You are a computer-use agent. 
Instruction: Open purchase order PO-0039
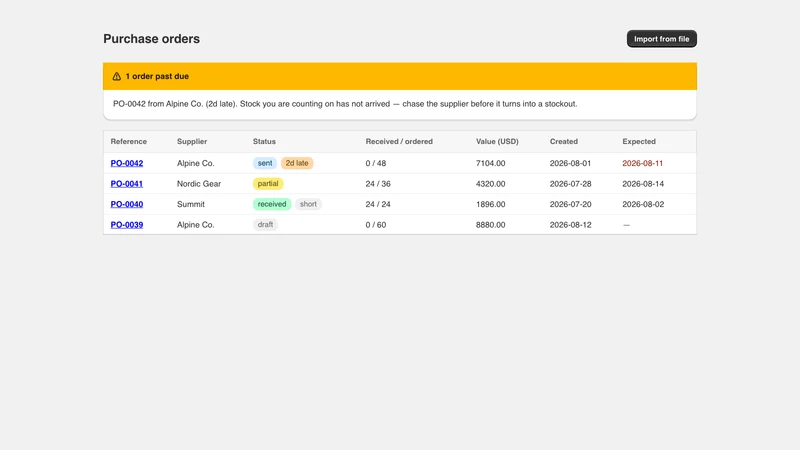[x=127, y=224]
